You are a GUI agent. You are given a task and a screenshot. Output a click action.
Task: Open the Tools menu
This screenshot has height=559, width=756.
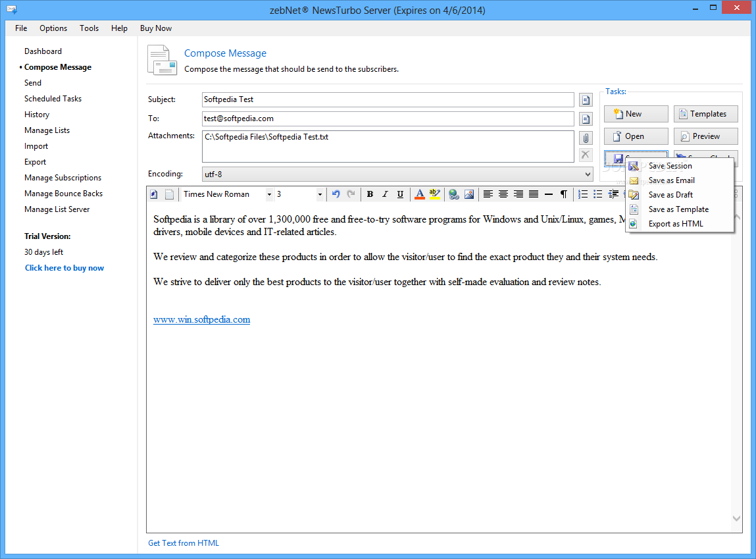pyautogui.click(x=89, y=28)
